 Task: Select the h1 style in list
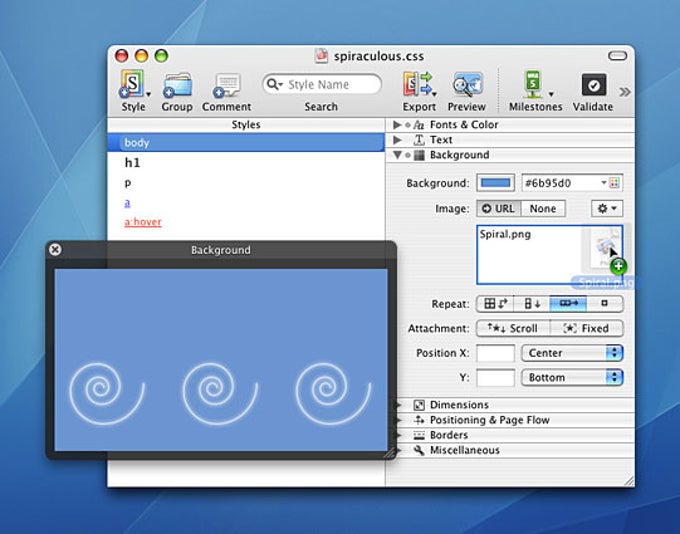132,163
